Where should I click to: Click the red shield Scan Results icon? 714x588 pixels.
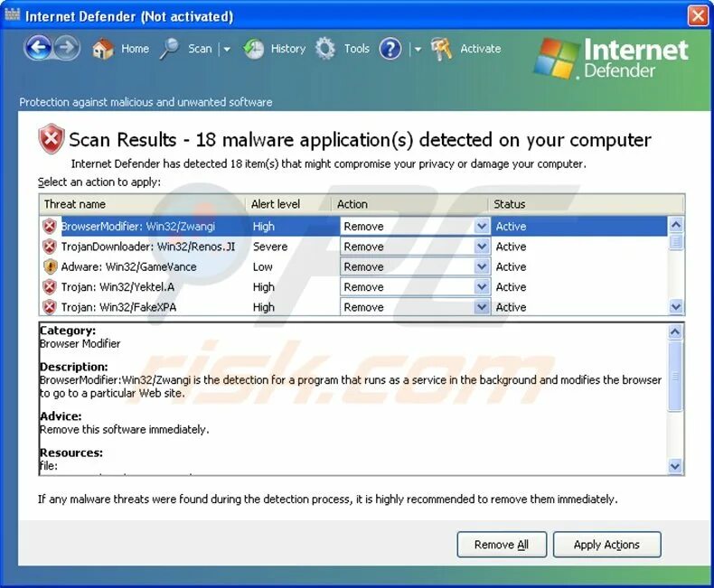51,138
